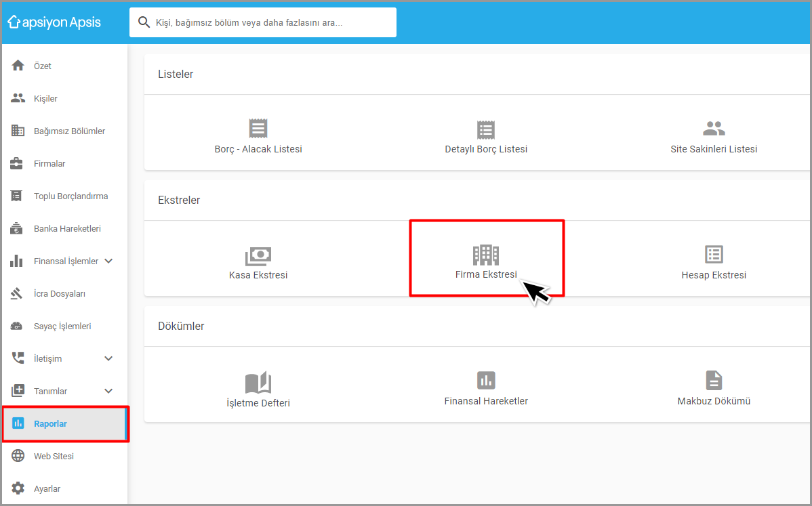Click the search magnifier icon
Screen dimensions: 812x506
(x=144, y=22)
